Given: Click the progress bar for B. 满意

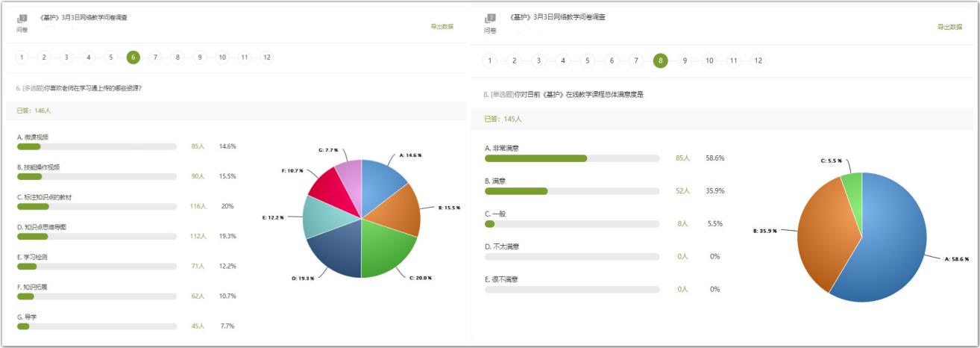Looking at the screenshot, I should coord(572,191).
